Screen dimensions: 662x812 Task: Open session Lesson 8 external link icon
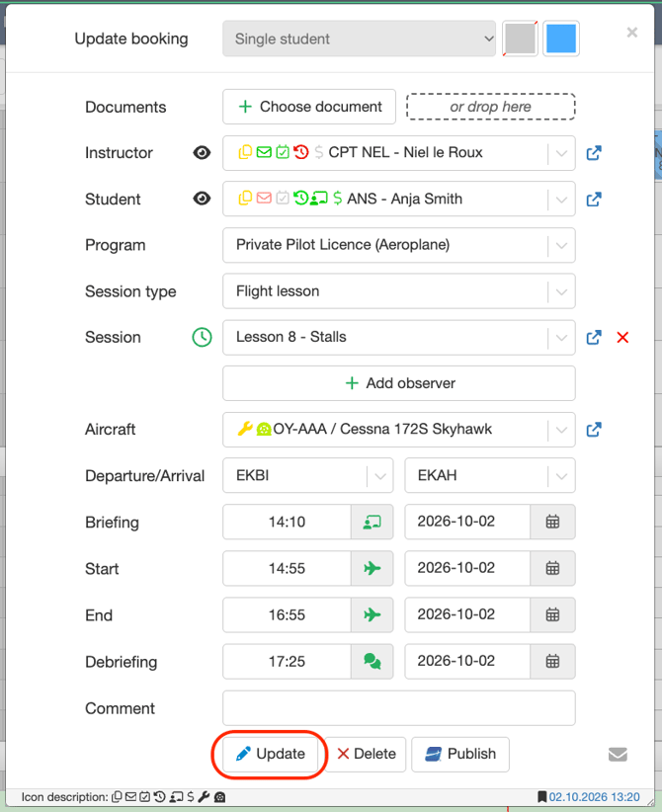click(594, 338)
